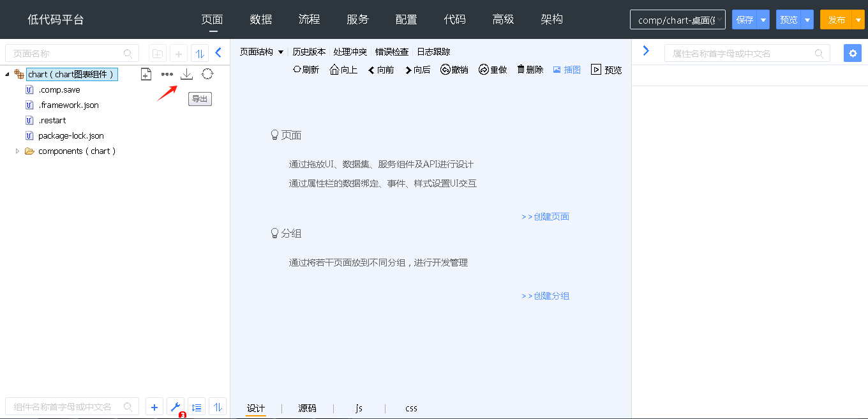Collapse the left panel with blue chevron

tap(218, 52)
